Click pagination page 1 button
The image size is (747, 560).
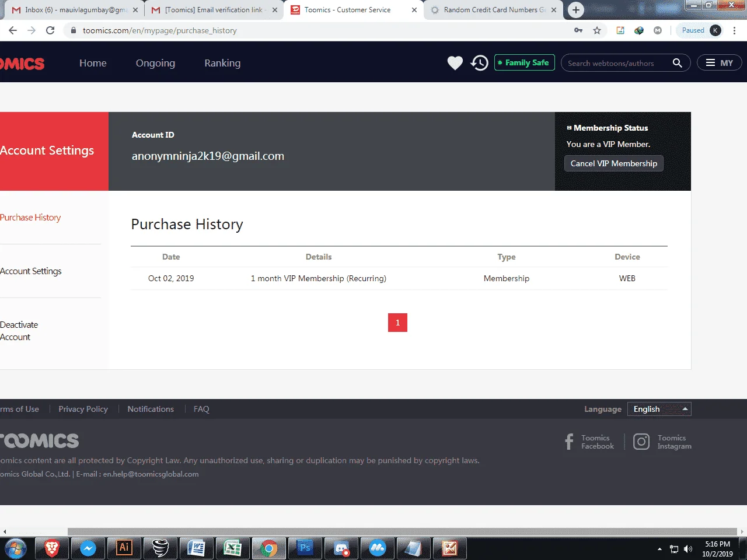[x=397, y=323]
